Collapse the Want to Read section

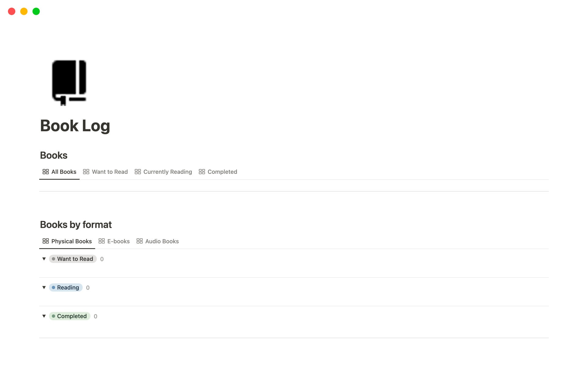coord(44,259)
